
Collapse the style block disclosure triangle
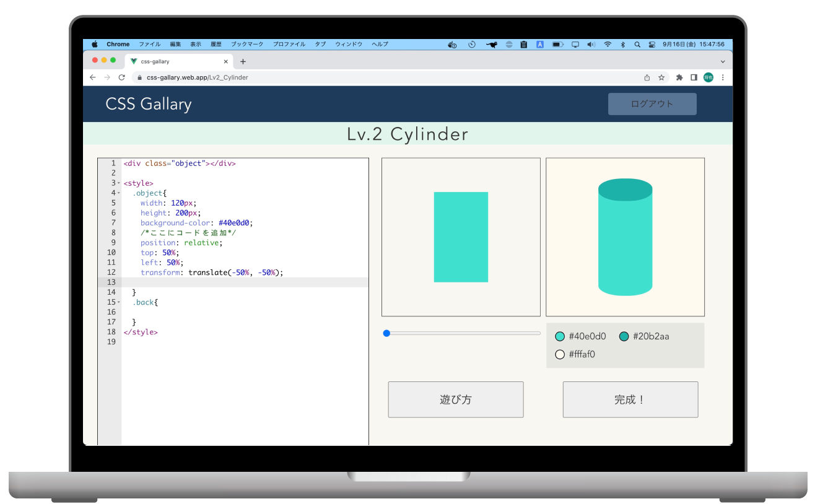118,183
